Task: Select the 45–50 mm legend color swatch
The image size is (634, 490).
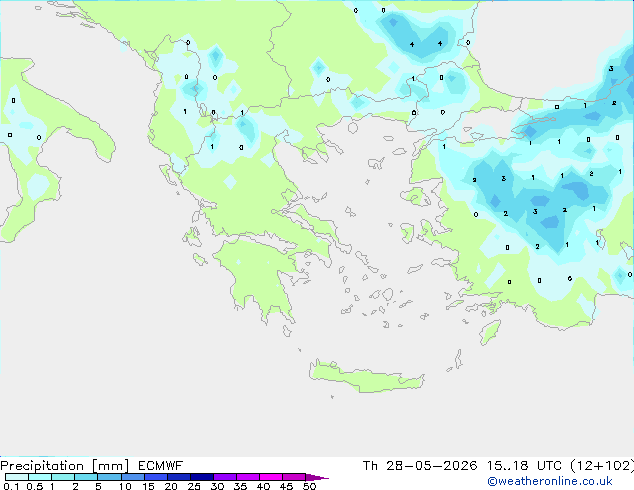Action: 294,477
